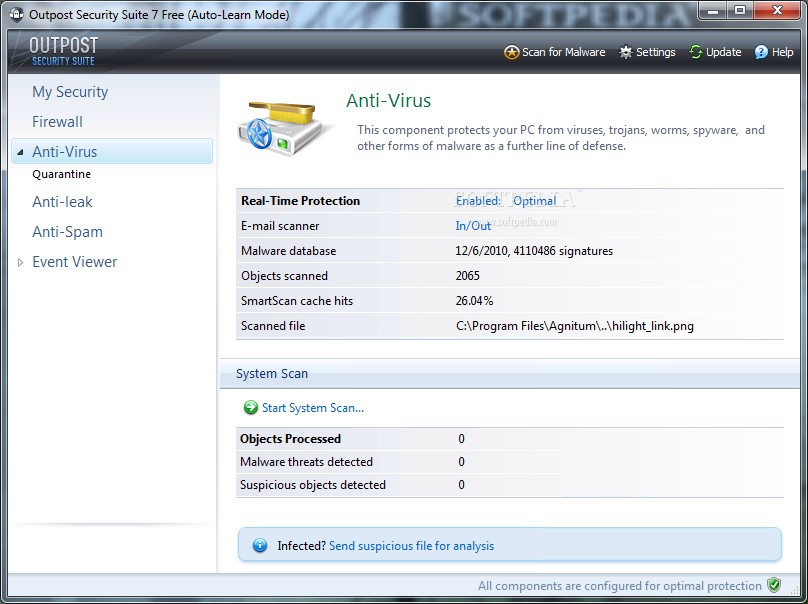Click the green arrow icon beside Start System Scan

point(250,408)
